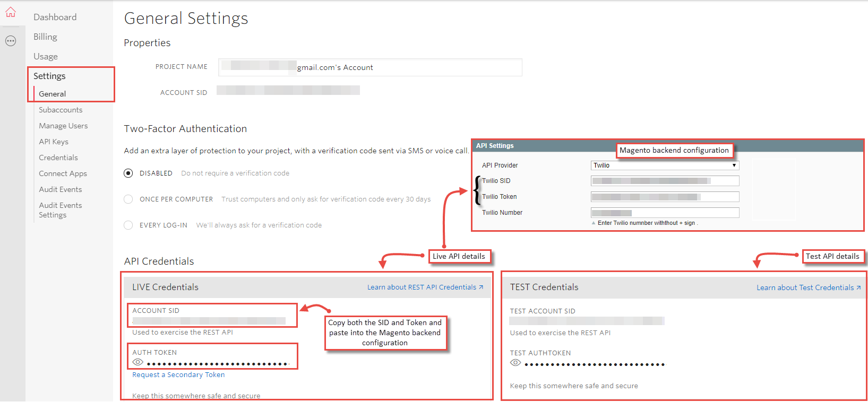This screenshot has width=868, height=402.
Task: Click the 'Two-Factor Authentication' heading
Action: pyautogui.click(x=185, y=129)
